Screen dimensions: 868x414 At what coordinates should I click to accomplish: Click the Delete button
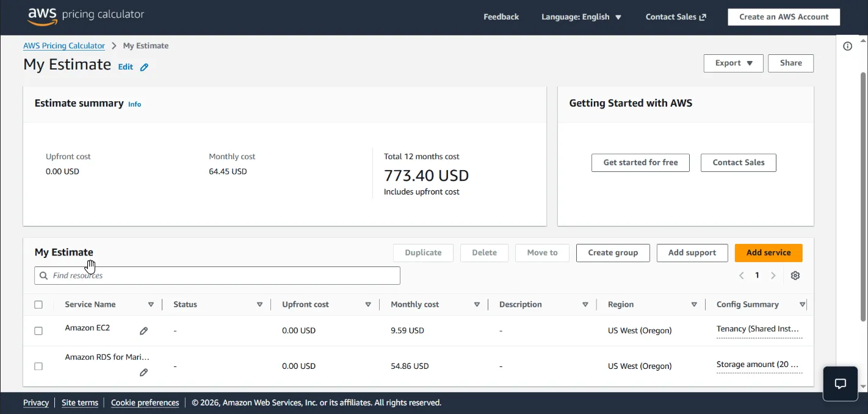click(x=484, y=253)
